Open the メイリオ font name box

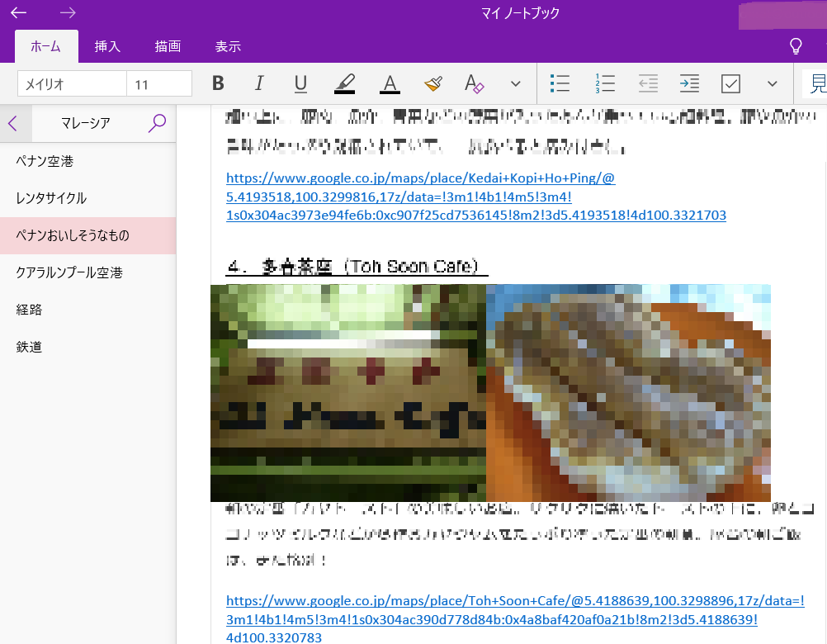click(x=73, y=83)
